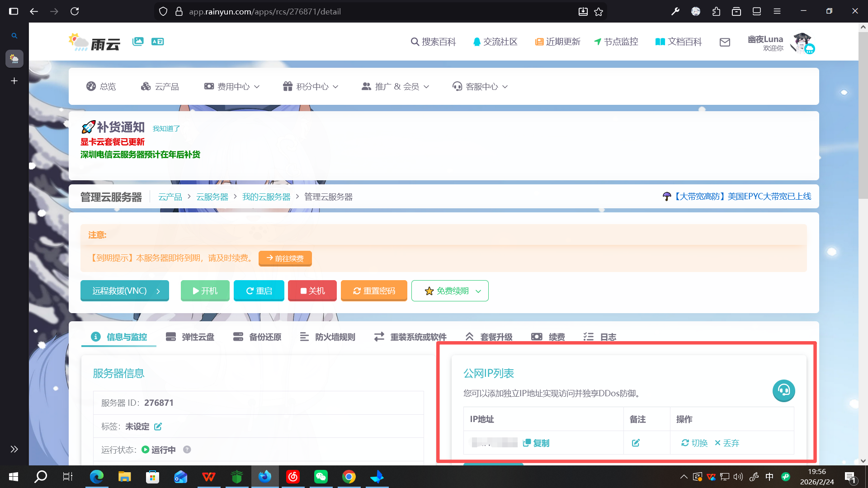Click the IP remark edit icon
This screenshot has height=488, width=868.
[x=636, y=443]
